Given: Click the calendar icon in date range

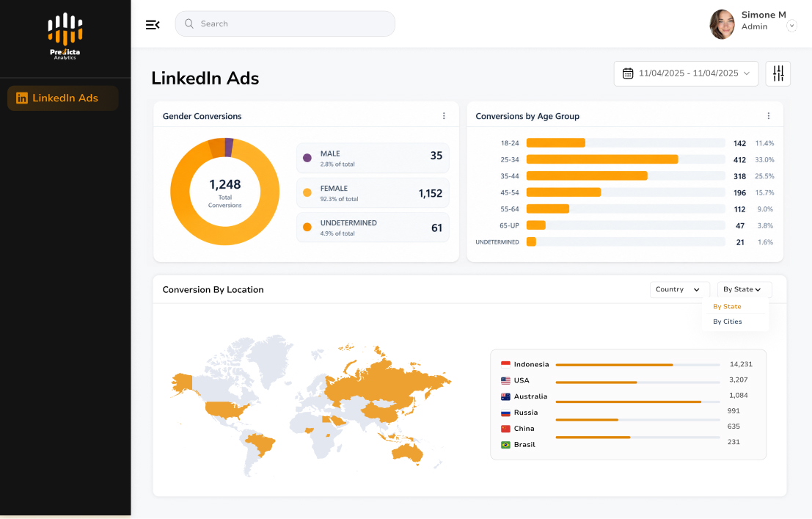Looking at the screenshot, I should (628, 73).
